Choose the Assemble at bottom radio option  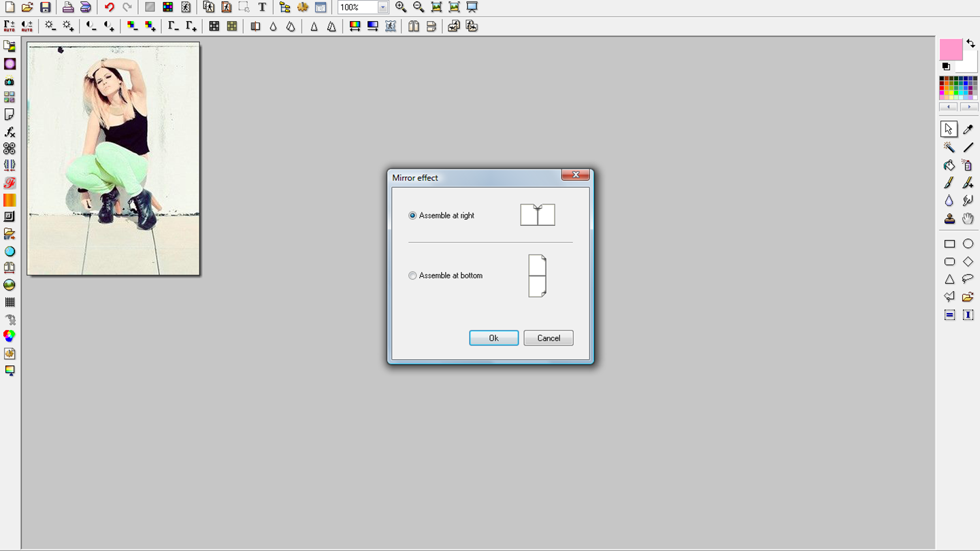[412, 275]
